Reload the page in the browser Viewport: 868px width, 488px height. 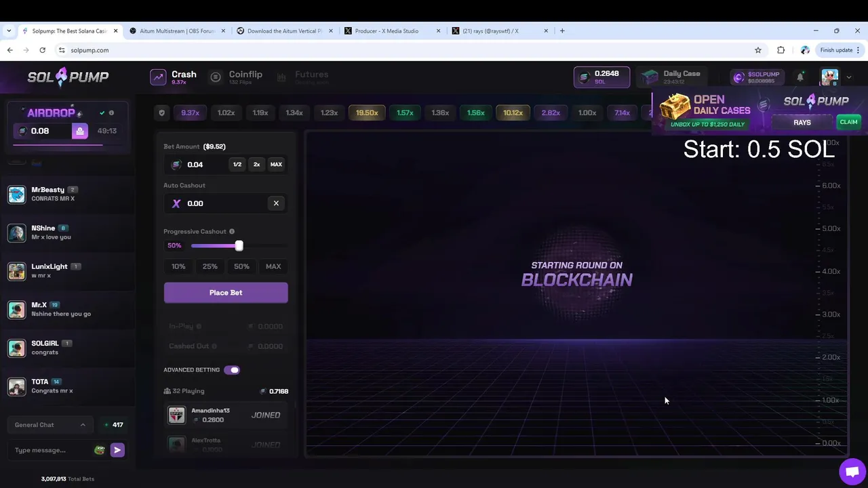(42, 50)
